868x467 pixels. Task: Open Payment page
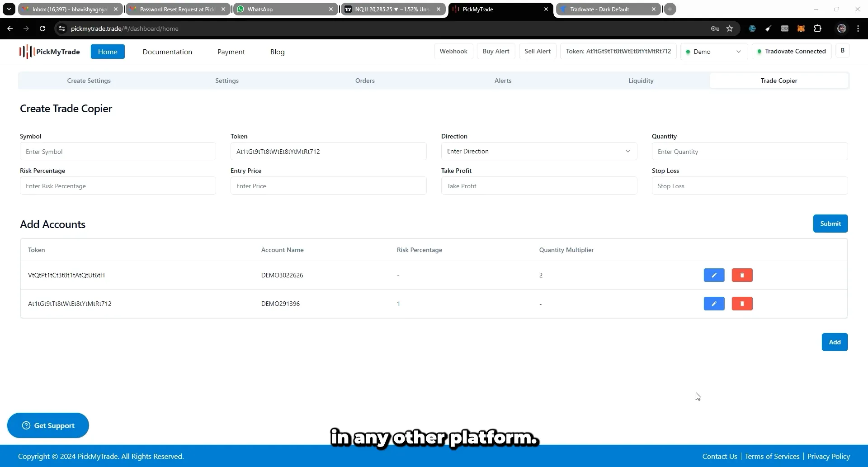click(x=231, y=52)
